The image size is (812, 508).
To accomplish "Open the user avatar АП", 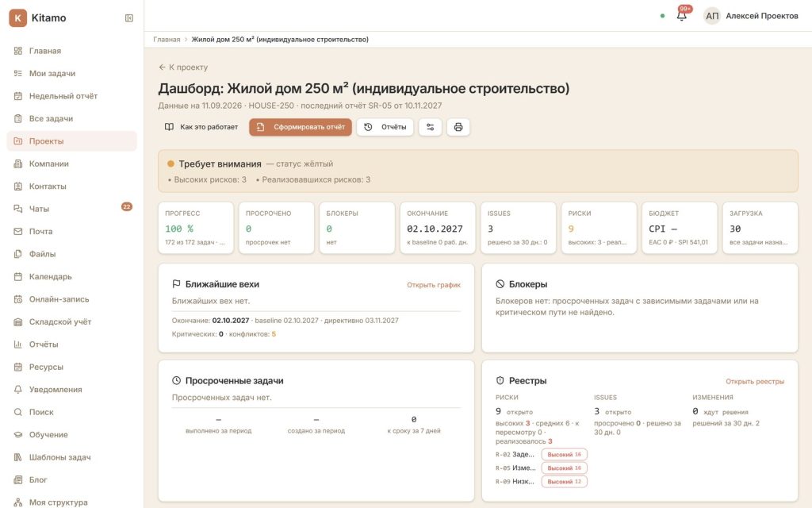I will point(712,16).
